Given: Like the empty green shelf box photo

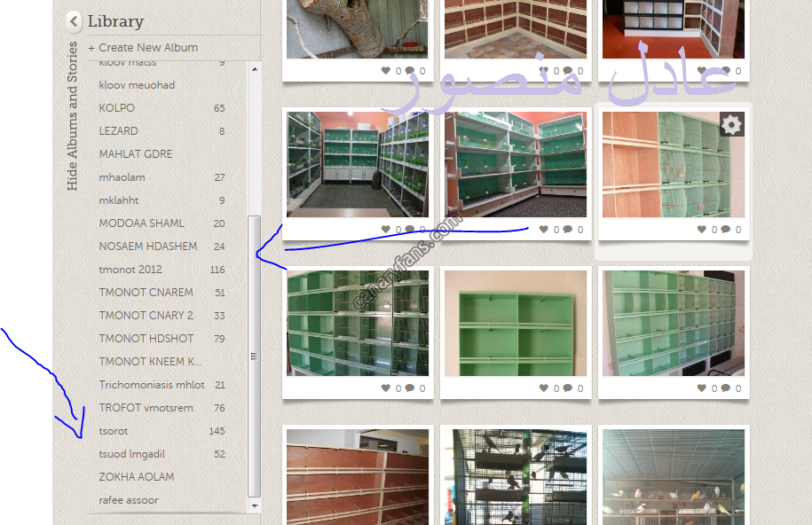Looking at the screenshot, I should point(544,388).
